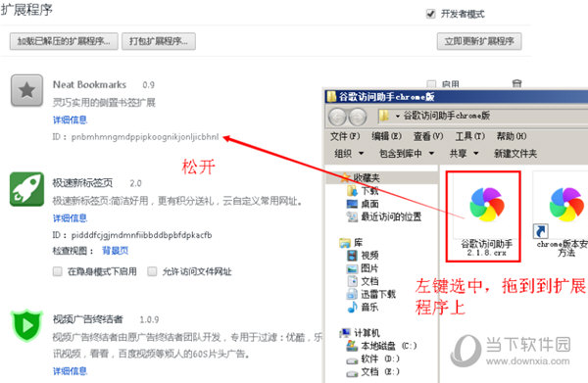Click the 谷歌访问助手chrome版 window title bar
The height and width of the screenshot is (383, 588).
[x=457, y=97]
